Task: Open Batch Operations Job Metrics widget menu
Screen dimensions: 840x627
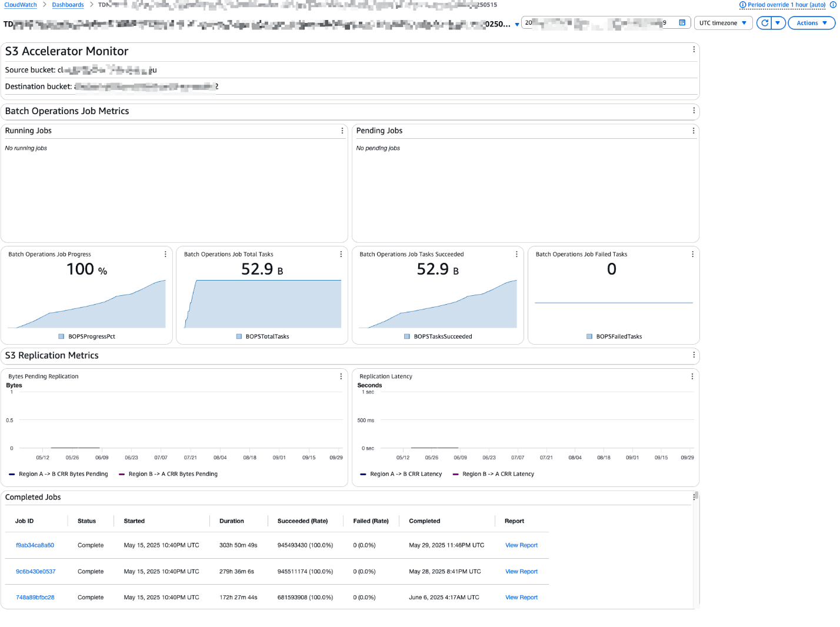Action: 694,111
